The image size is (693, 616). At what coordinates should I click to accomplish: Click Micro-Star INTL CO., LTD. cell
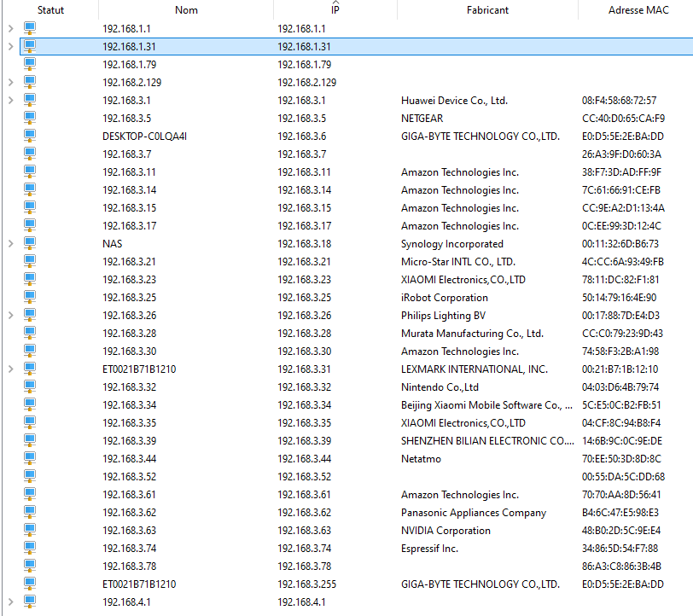click(457, 262)
